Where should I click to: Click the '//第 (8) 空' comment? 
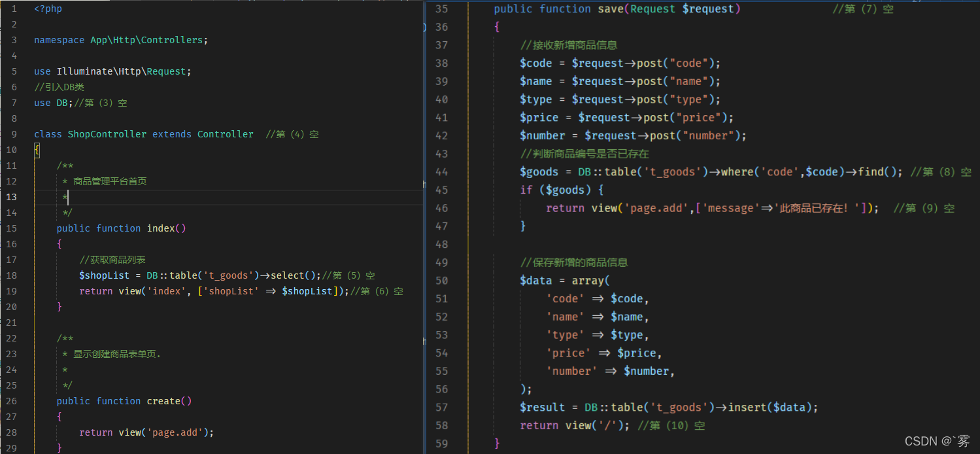click(941, 172)
